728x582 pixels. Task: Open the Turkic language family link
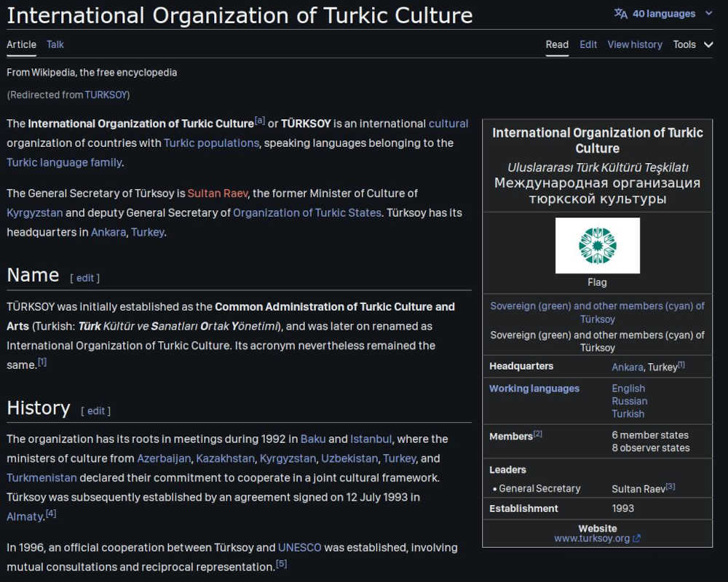pyautogui.click(x=64, y=162)
